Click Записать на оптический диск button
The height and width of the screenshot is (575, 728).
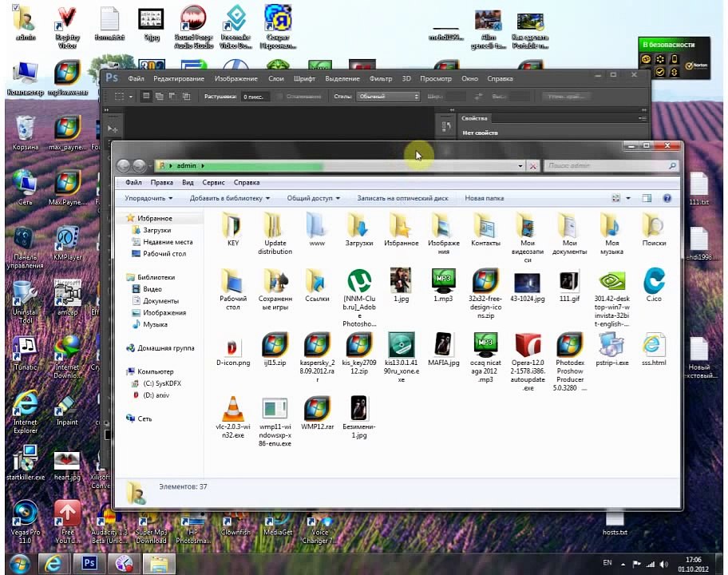click(x=402, y=198)
